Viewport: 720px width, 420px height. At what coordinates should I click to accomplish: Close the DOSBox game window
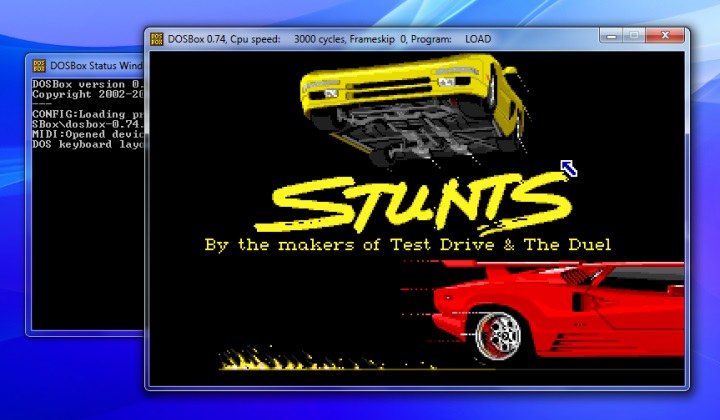click(x=665, y=36)
